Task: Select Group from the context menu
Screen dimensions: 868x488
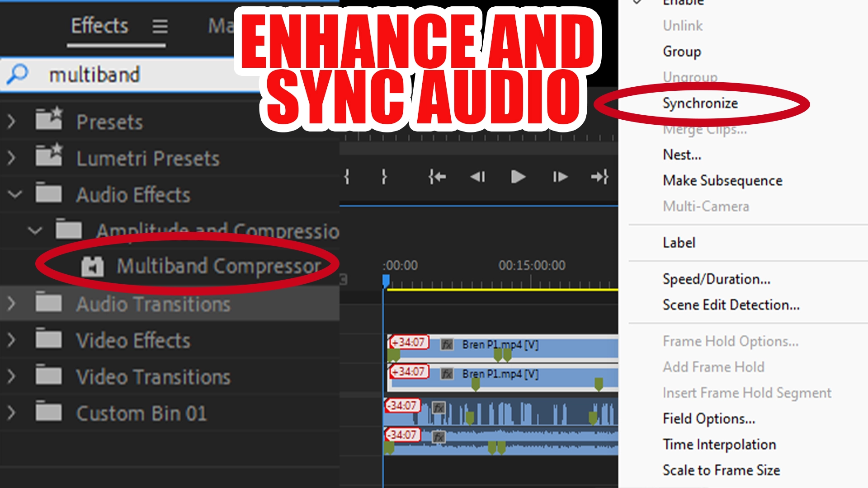Action: [x=681, y=51]
